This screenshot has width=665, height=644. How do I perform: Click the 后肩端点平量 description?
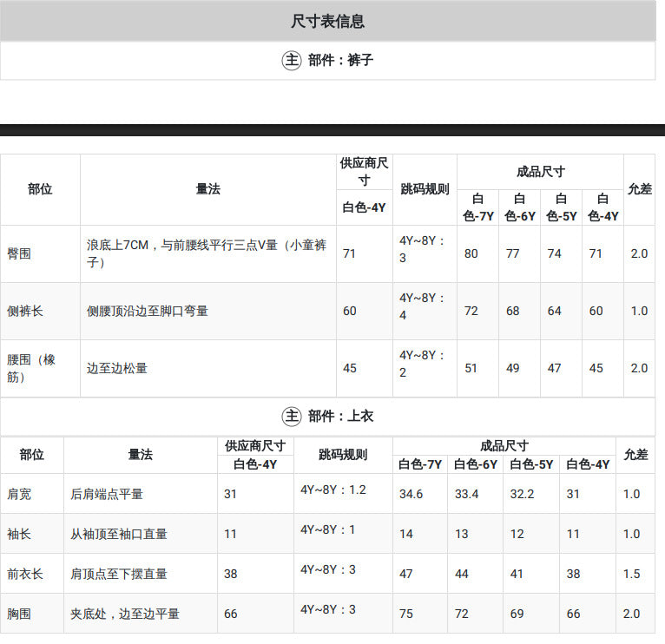click(107, 494)
